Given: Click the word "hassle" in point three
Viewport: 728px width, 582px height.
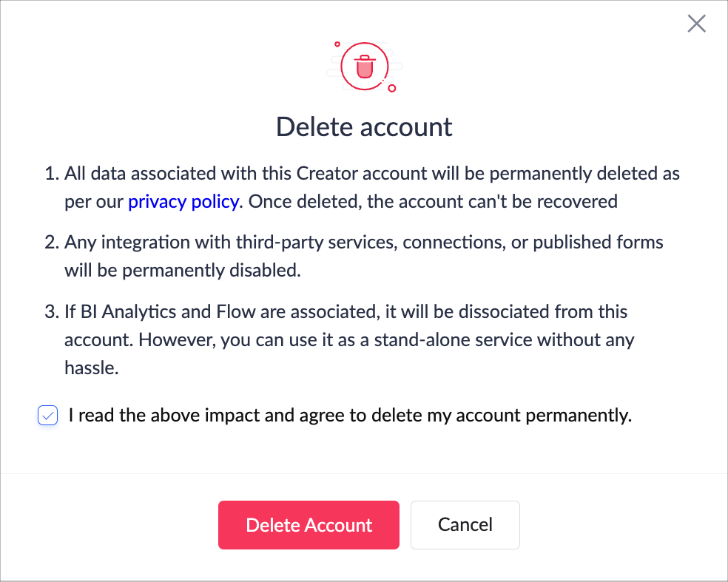Looking at the screenshot, I should 91,368.
